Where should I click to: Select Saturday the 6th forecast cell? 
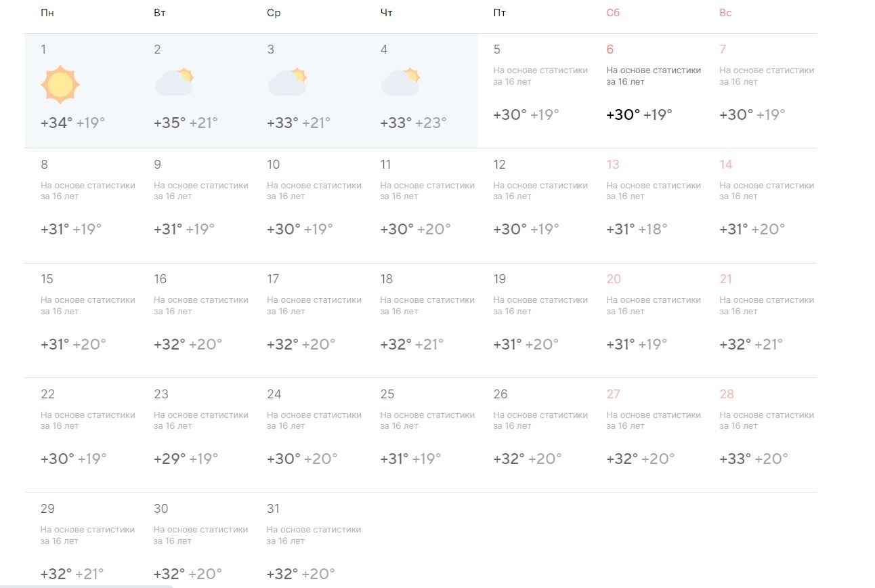pos(647,91)
